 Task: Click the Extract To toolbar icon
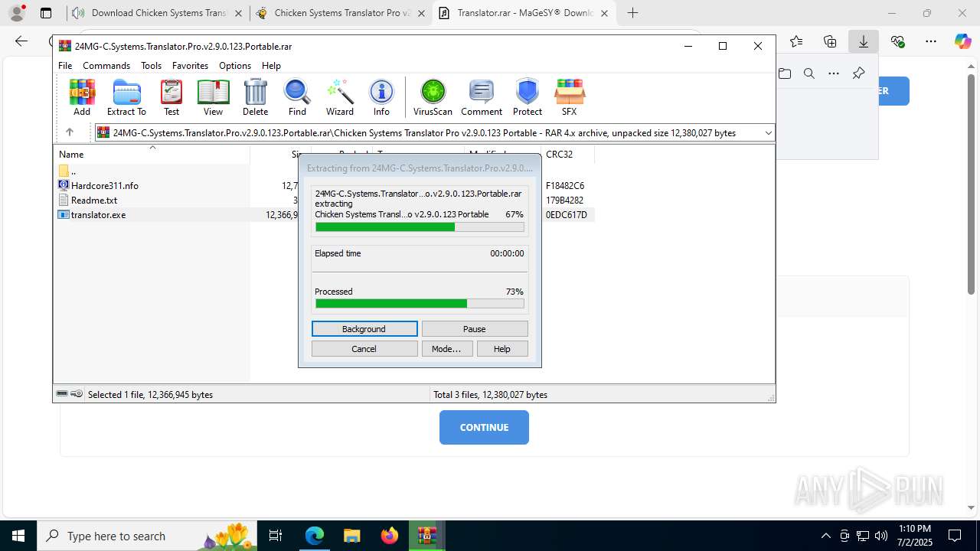(126, 97)
